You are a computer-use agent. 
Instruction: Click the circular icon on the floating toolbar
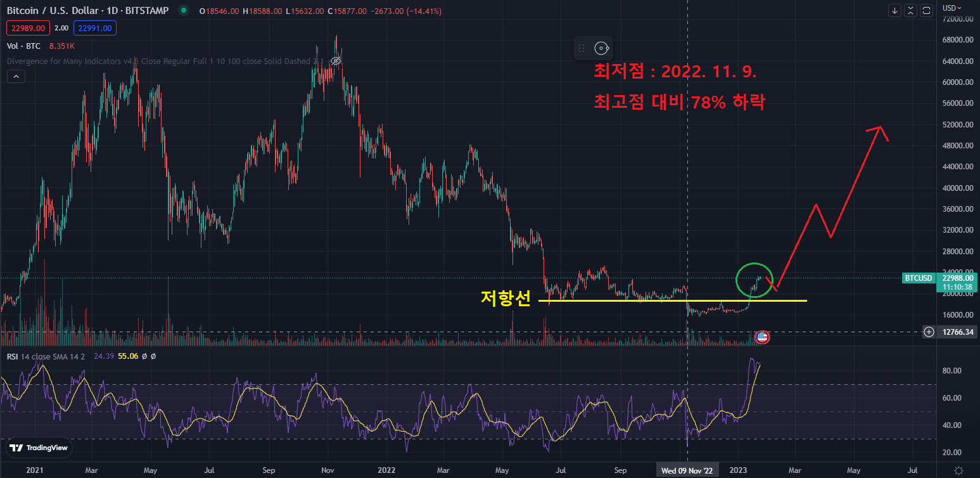pyautogui.click(x=602, y=48)
